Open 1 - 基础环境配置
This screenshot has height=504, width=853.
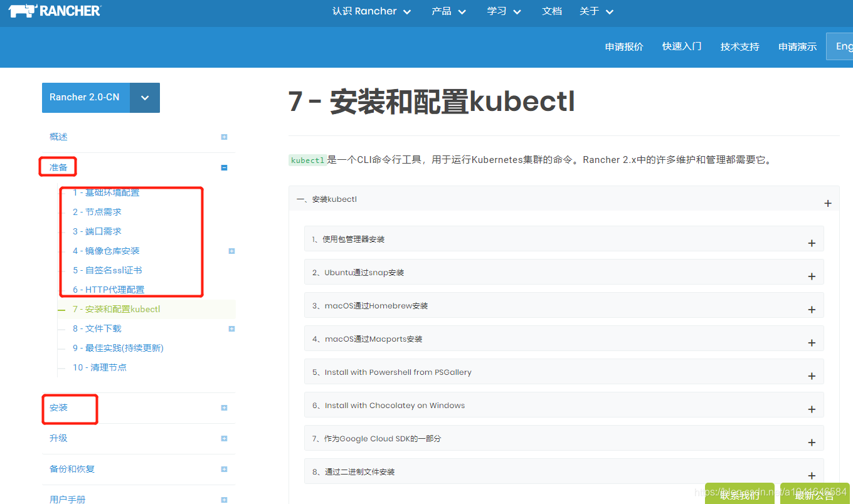click(x=106, y=192)
